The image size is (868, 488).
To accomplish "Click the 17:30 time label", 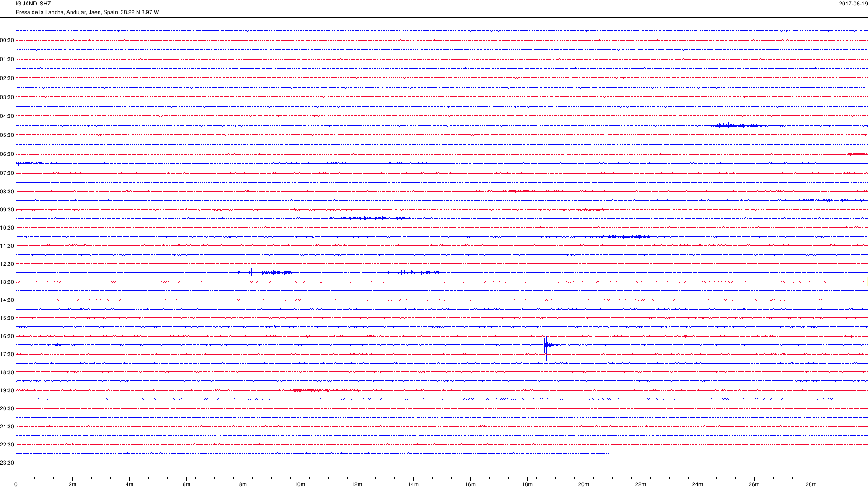I will [7, 355].
